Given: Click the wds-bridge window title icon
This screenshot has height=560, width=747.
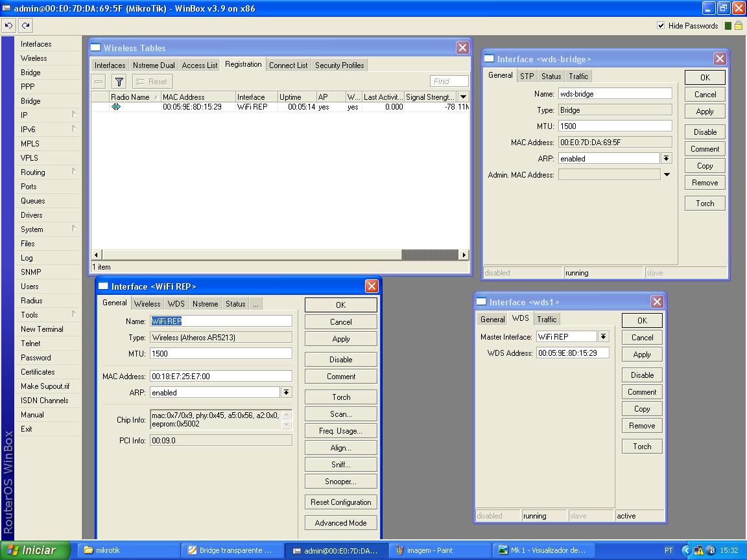Looking at the screenshot, I should pyautogui.click(x=490, y=58).
